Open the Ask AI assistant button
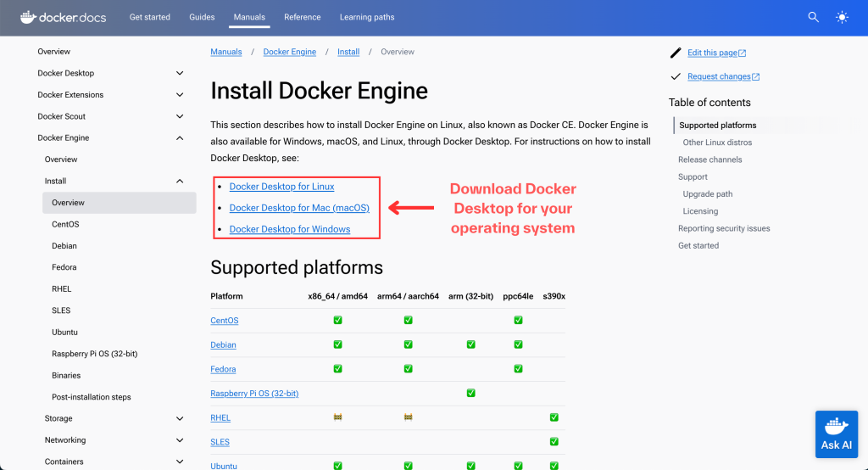 tap(837, 434)
